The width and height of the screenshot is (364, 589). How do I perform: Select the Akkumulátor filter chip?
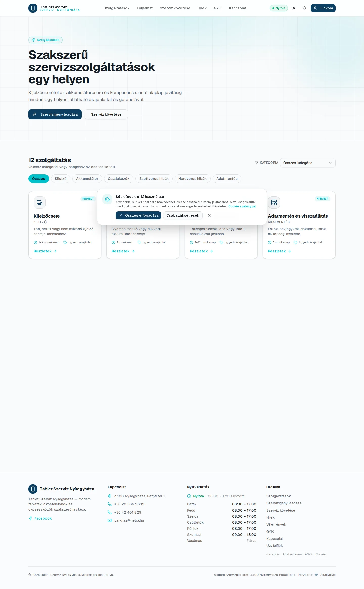click(87, 179)
